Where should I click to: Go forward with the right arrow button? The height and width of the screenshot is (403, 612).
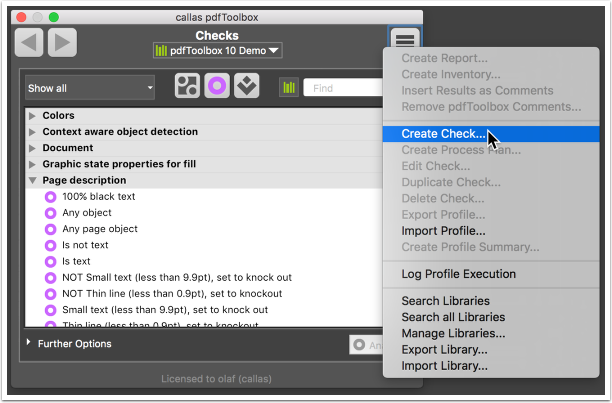[x=62, y=43]
